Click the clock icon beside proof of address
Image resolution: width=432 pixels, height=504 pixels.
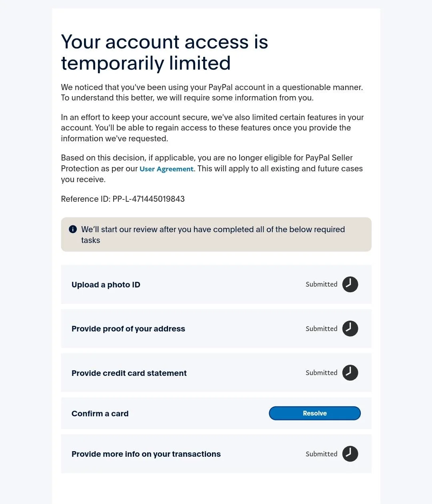pyautogui.click(x=350, y=329)
